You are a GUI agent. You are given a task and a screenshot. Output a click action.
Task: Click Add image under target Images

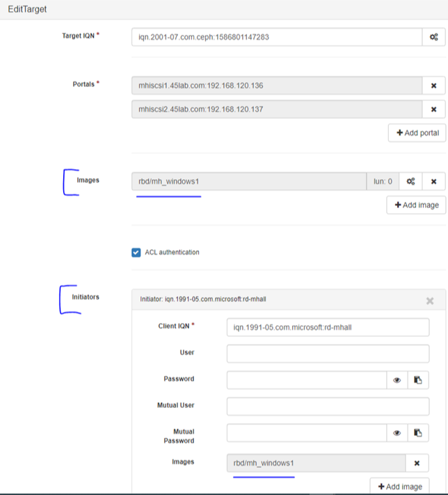tap(416, 205)
